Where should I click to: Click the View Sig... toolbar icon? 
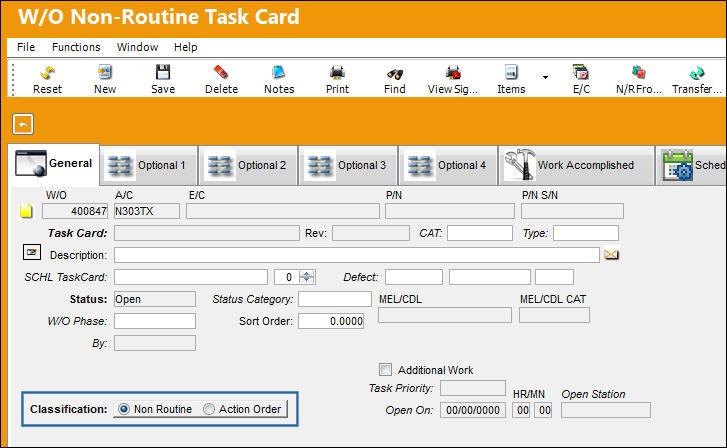pos(453,72)
